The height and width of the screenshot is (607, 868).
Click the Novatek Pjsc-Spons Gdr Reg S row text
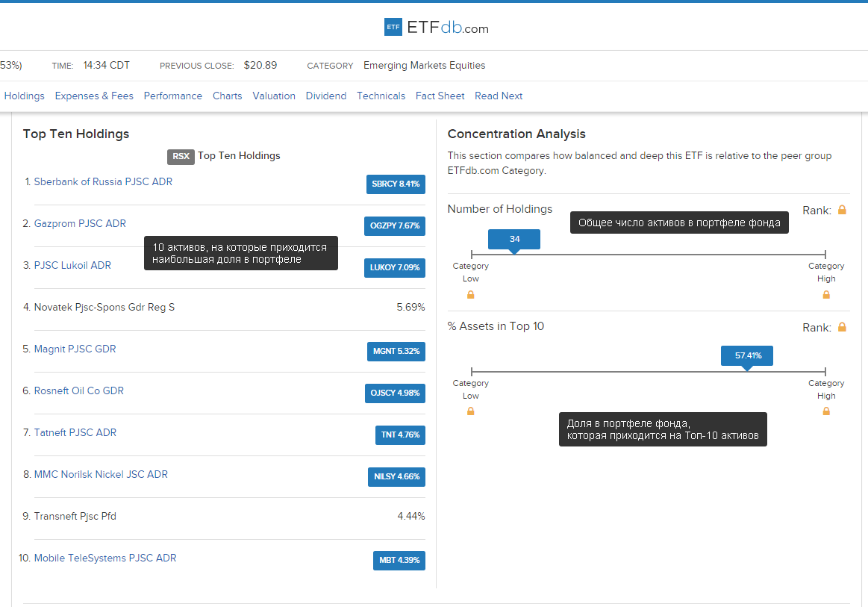(104, 307)
